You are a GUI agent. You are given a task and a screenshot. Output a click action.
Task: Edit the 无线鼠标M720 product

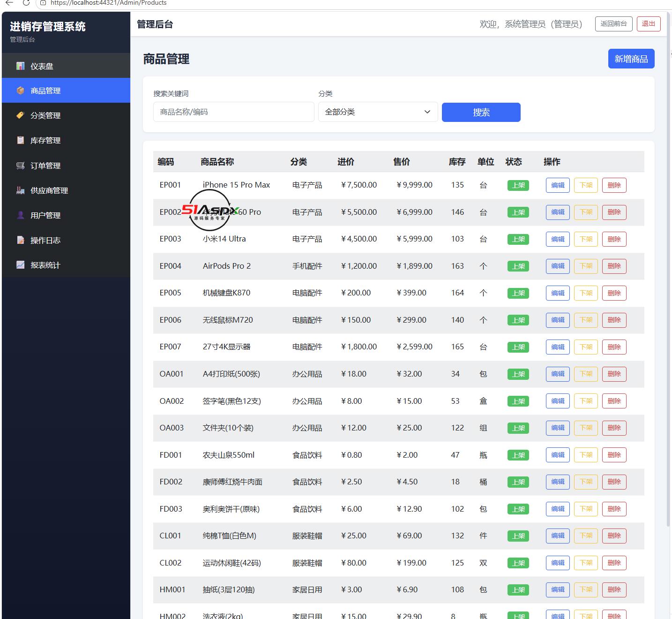pos(558,320)
